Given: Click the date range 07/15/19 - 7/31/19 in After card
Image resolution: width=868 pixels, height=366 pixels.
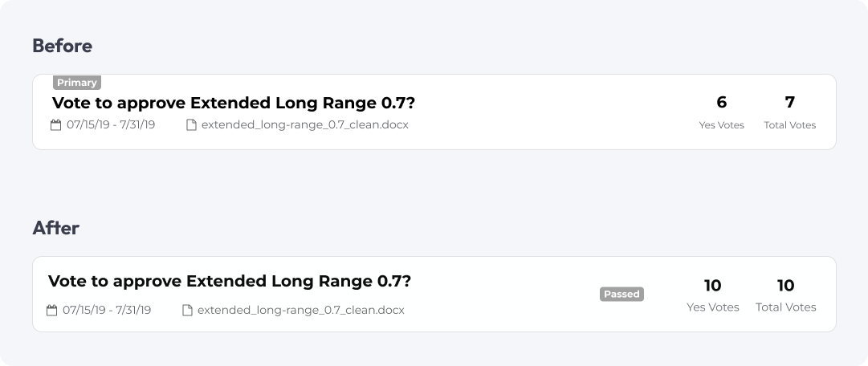Looking at the screenshot, I should coord(107,310).
